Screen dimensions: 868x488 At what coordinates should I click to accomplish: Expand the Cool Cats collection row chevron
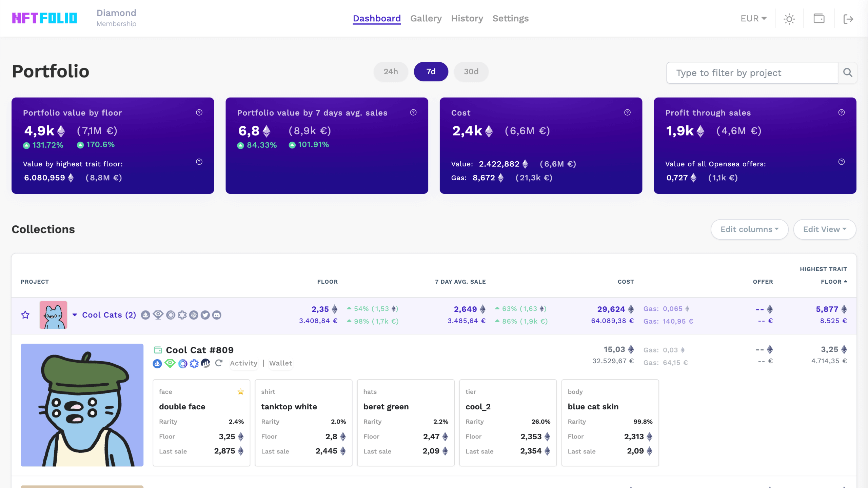pos(75,315)
